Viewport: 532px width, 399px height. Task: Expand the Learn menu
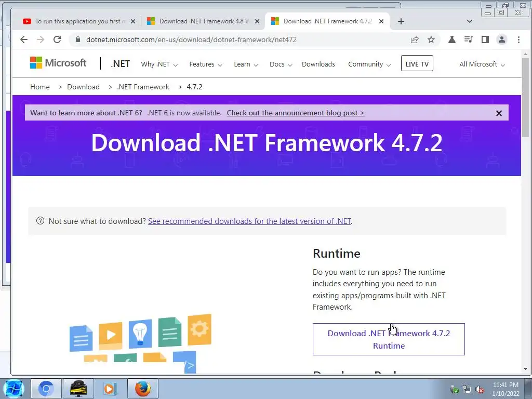(246, 64)
